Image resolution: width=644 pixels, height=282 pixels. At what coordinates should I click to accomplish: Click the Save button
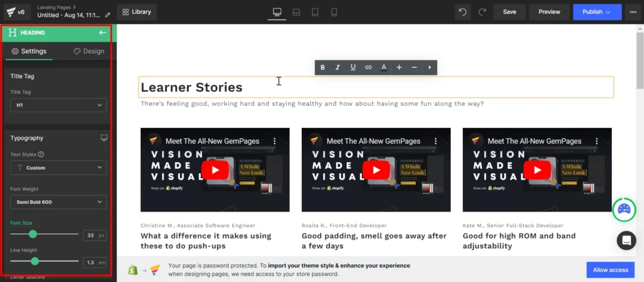509,12
